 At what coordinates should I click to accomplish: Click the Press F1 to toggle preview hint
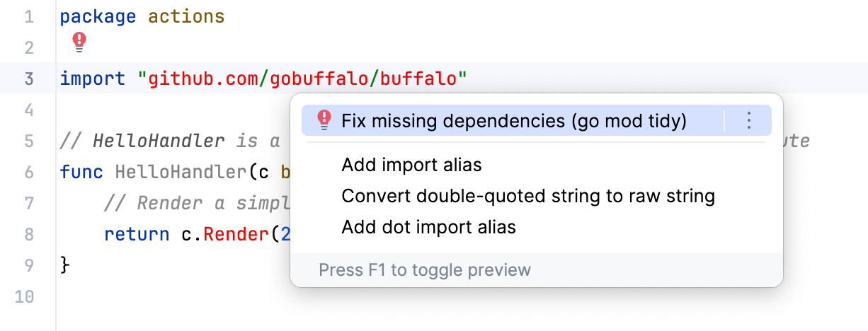pos(424,270)
